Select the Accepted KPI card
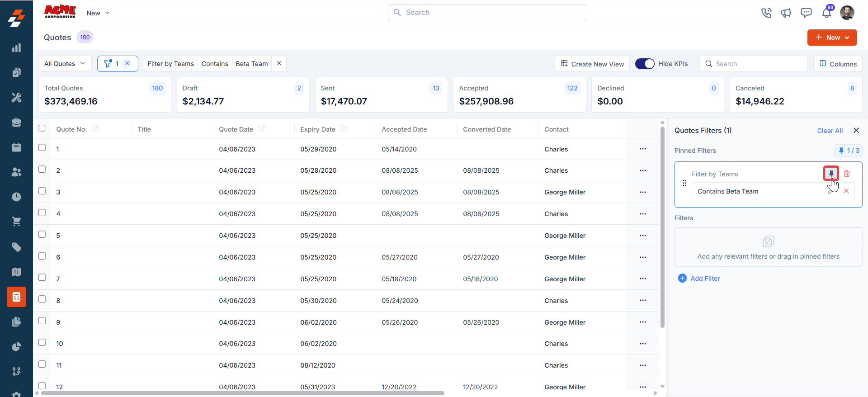Screen dimensions: 868x397 coord(519,95)
